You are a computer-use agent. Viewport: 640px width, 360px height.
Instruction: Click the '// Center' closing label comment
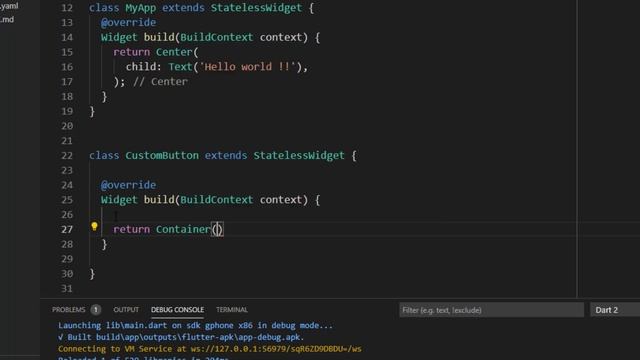tap(160, 82)
